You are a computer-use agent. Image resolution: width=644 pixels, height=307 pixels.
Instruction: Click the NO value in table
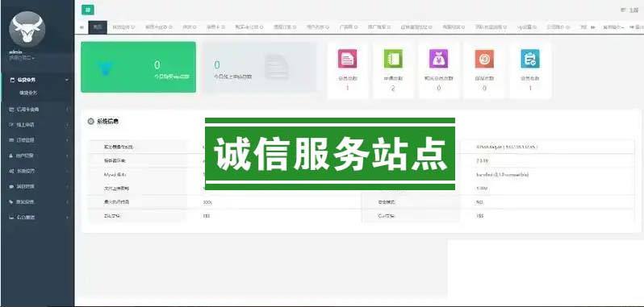(x=480, y=202)
